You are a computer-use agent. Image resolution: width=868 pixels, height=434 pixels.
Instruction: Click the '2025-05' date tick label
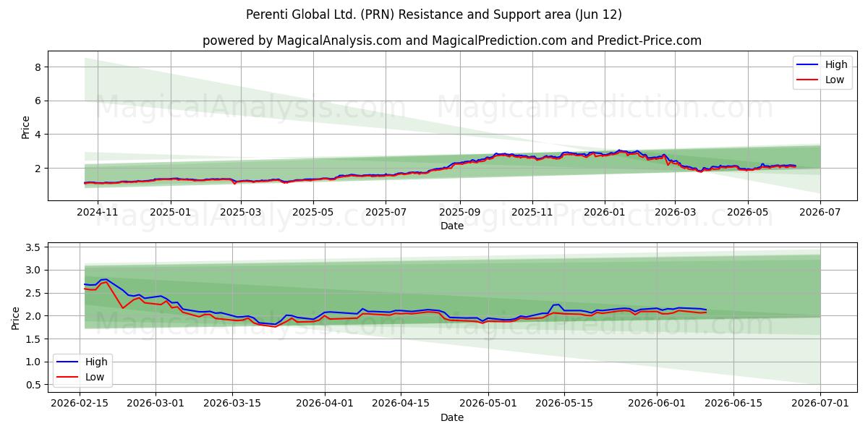[313, 212]
